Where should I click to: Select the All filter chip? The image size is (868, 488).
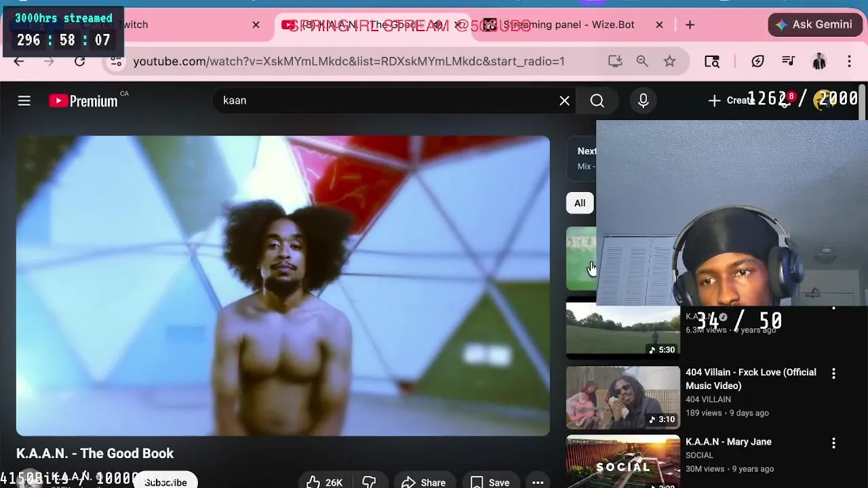[x=580, y=203]
